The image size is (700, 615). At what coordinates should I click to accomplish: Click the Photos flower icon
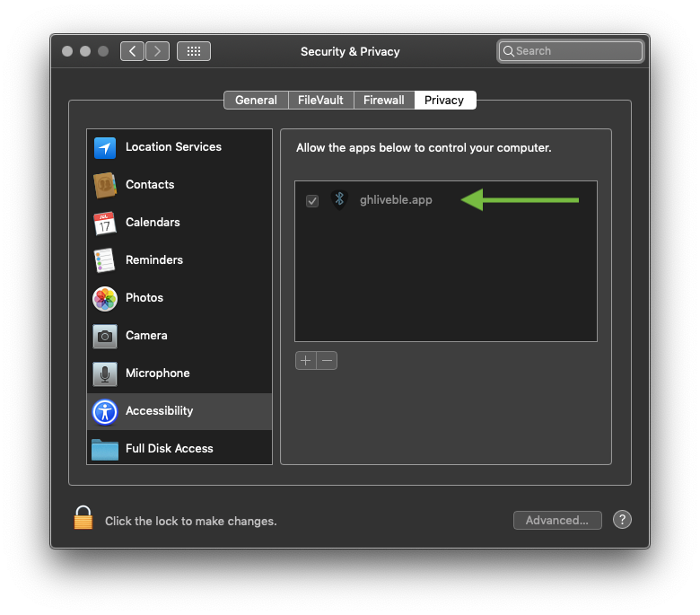click(x=105, y=298)
